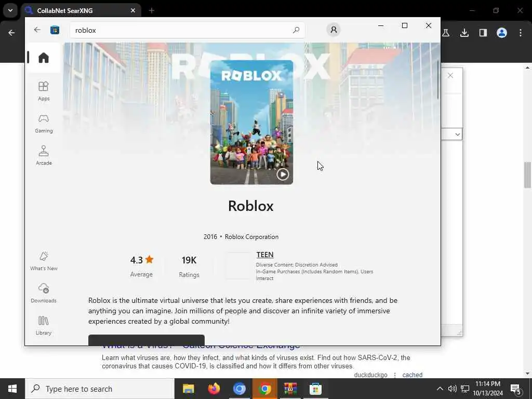The height and width of the screenshot is (399, 532).
Task: Go back in the Chrome browser
Action: click(11, 33)
